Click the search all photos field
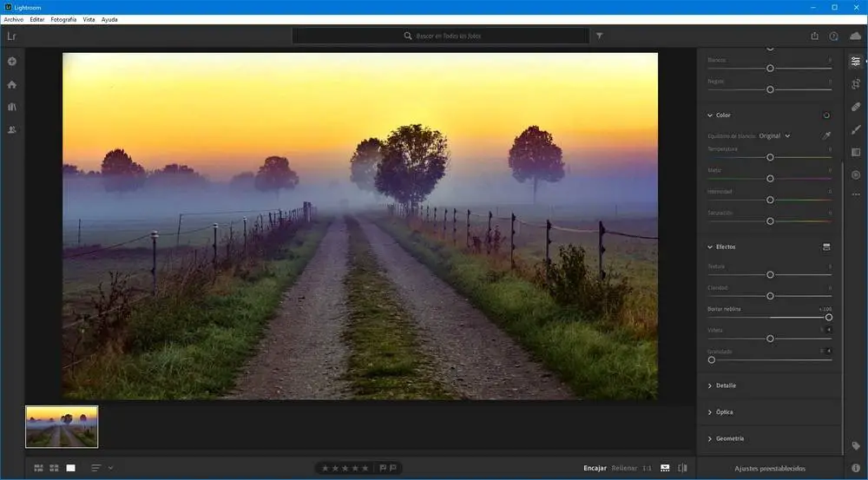868x480 pixels. [441, 36]
